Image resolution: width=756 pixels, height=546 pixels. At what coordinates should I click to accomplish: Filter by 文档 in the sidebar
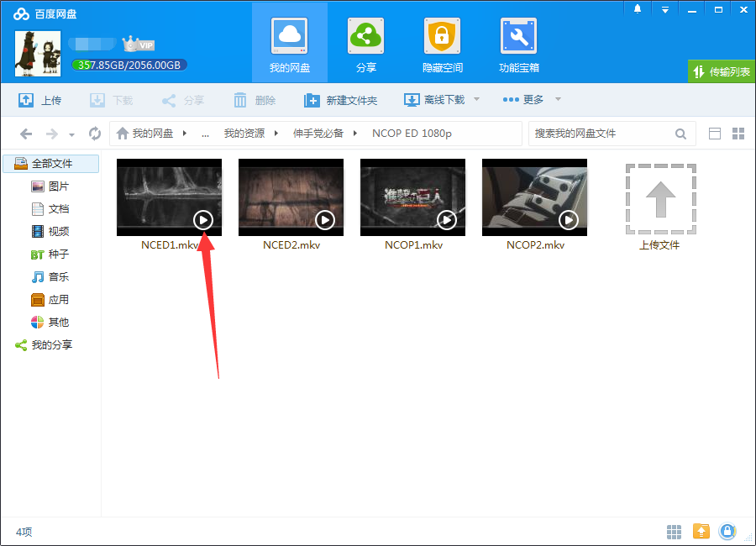tap(51, 209)
